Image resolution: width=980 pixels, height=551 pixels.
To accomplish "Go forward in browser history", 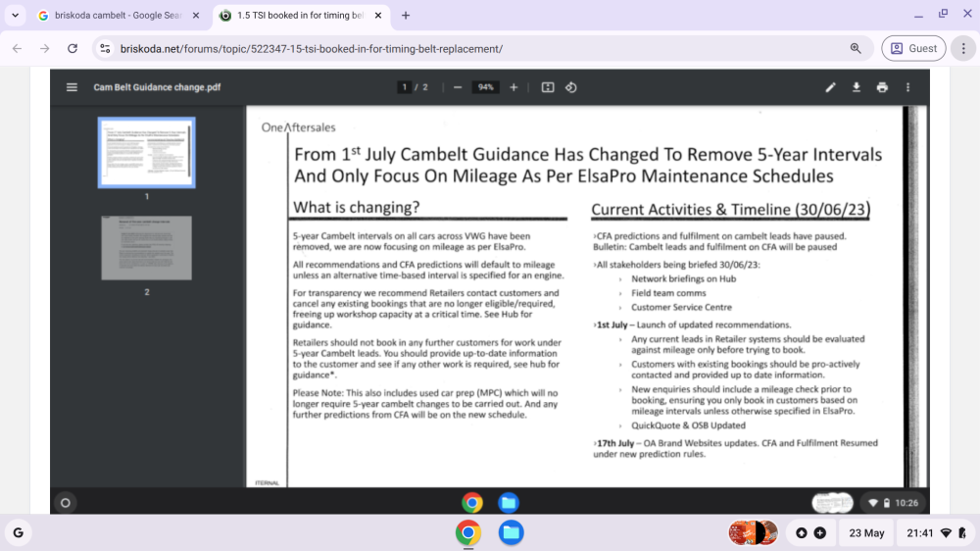I will tap(44, 48).
